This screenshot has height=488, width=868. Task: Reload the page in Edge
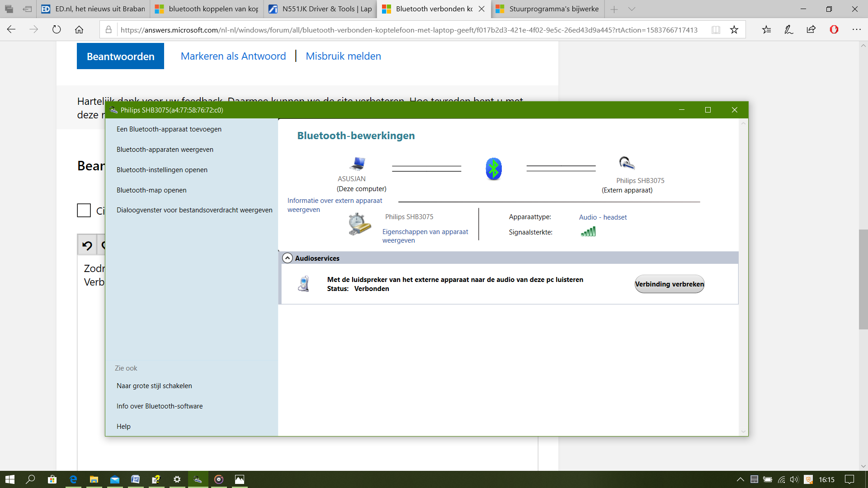[57, 29]
